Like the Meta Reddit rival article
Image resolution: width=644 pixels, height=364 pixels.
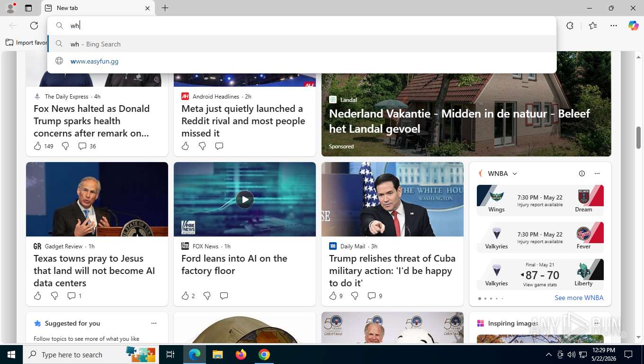point(185,146)
